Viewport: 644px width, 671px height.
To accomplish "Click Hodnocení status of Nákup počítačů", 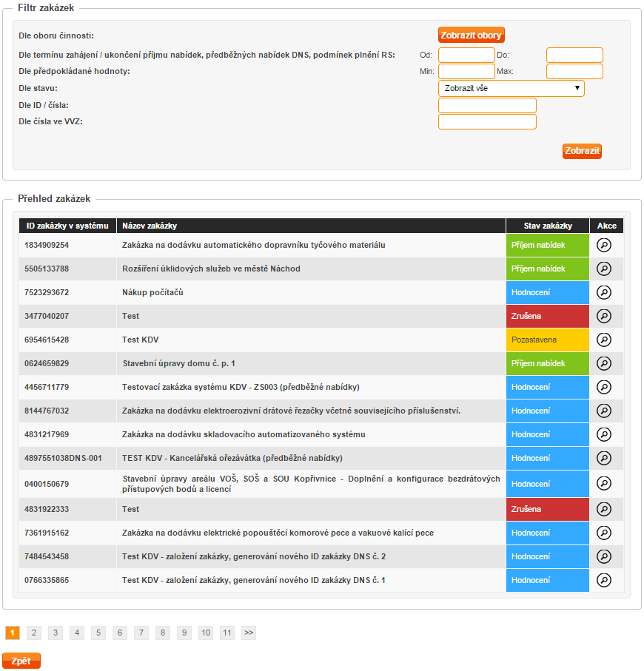I will point(548,292).
